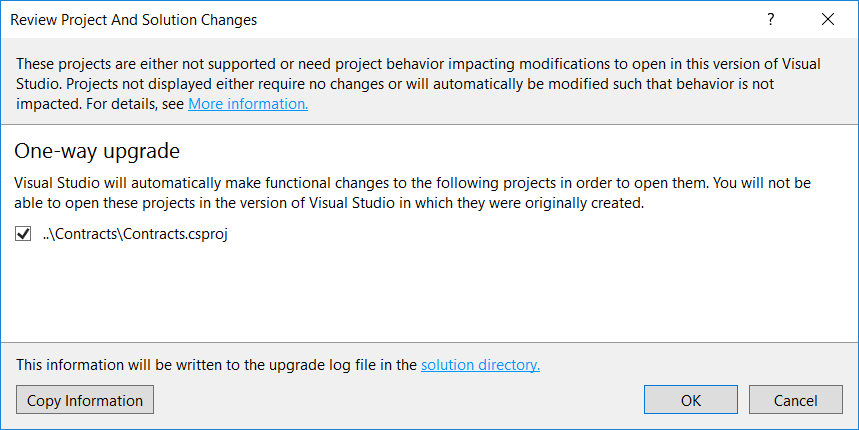Click blank footer space left of OK

tap(400, 400)
